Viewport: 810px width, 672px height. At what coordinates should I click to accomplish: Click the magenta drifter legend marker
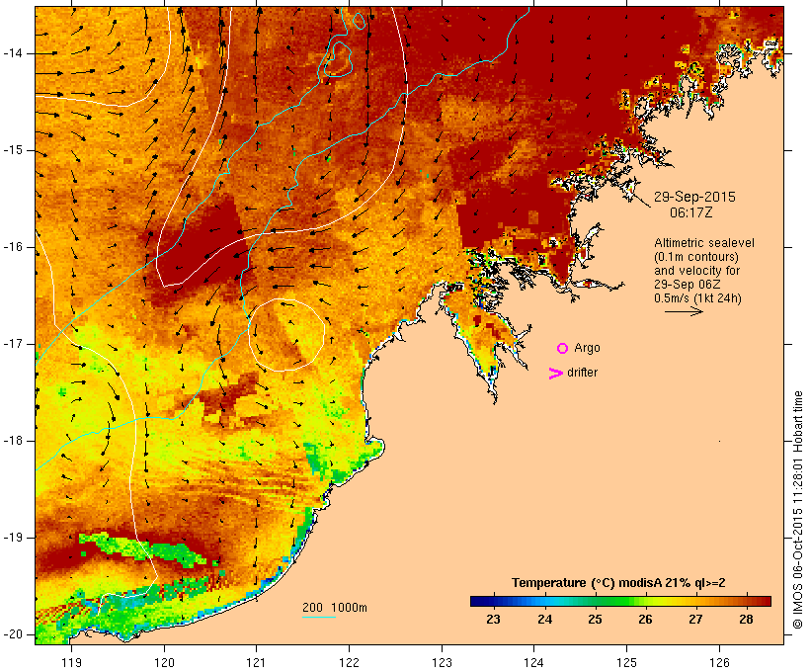click(x=555, y=374)
